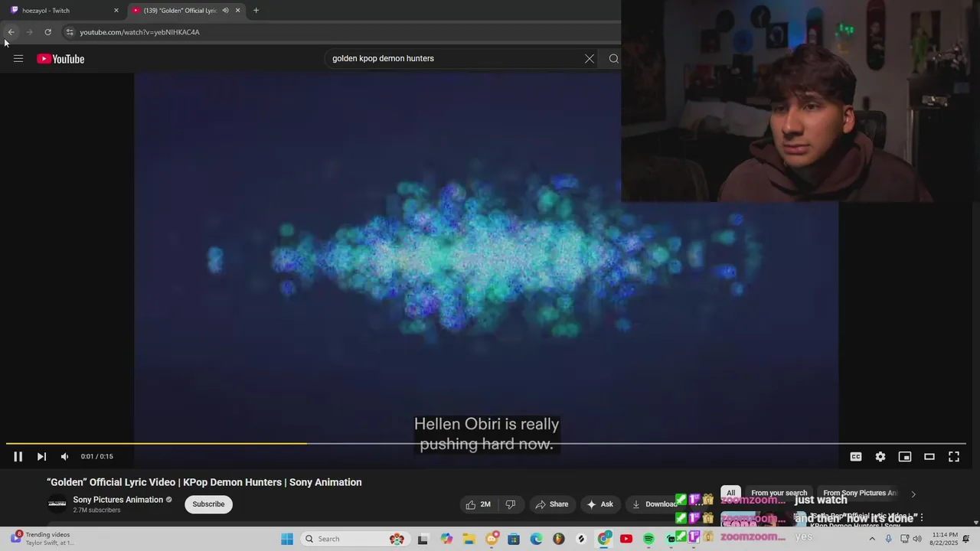Select the From Sony Pictures Animation chip
This screenshot has height=551, width=980.
[x=860, y=494]
